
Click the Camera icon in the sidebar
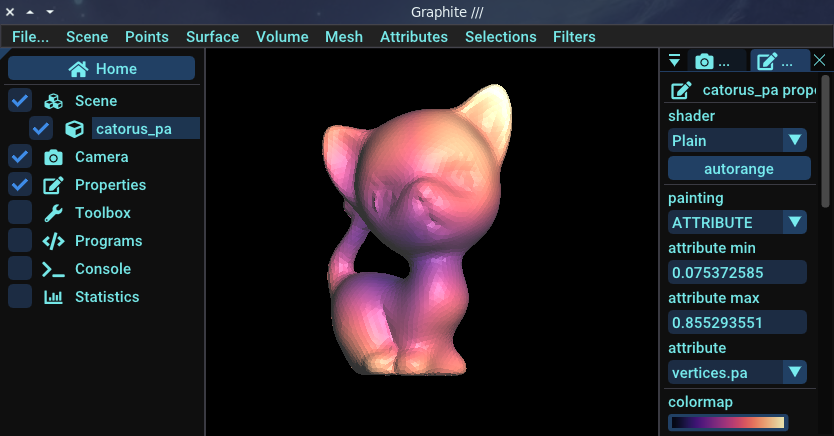(54, 157)
